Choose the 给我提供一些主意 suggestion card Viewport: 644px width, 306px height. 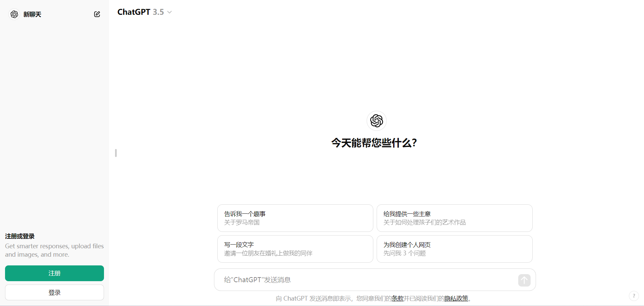tap(454, 218)
